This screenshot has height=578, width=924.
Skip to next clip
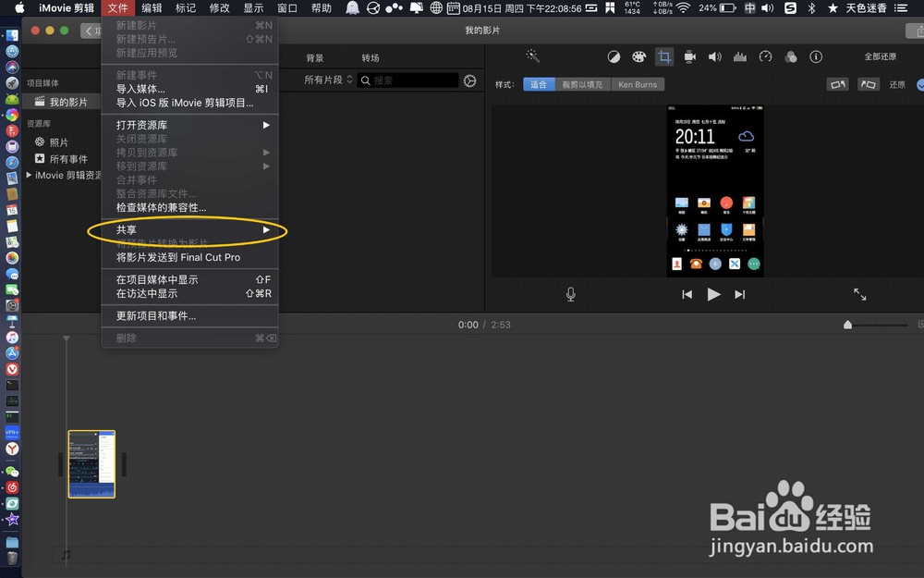(739, 294)
